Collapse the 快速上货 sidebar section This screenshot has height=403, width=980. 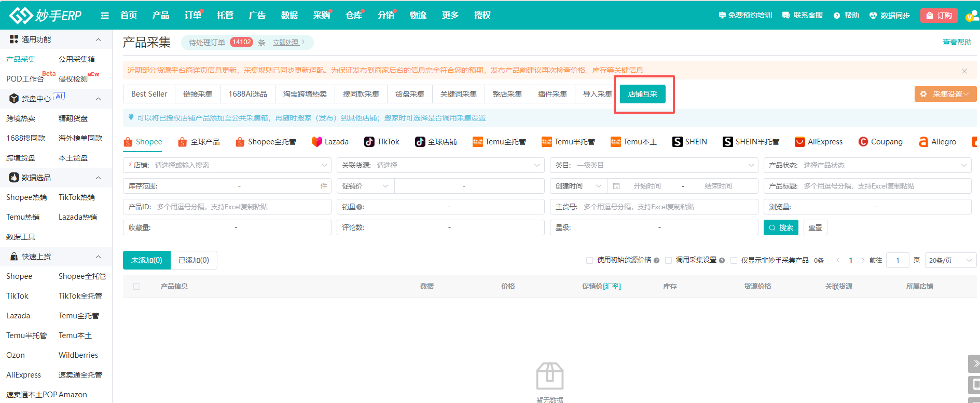[98, 257]
